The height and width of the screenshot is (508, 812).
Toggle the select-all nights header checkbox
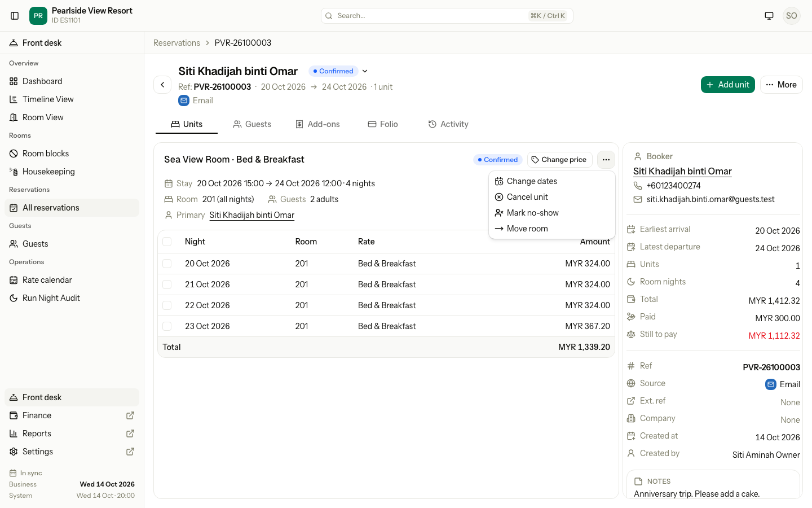[167, 242]
